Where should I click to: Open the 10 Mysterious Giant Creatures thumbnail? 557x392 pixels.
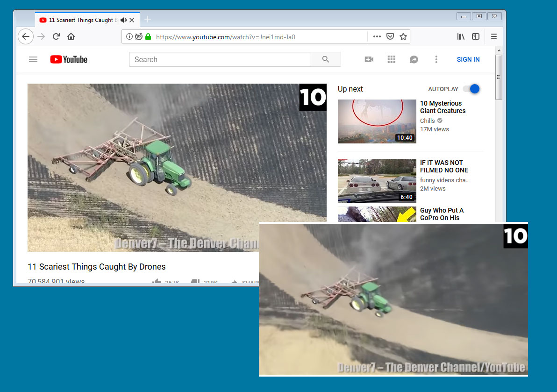pyautogui.click(x=377, y=121)
